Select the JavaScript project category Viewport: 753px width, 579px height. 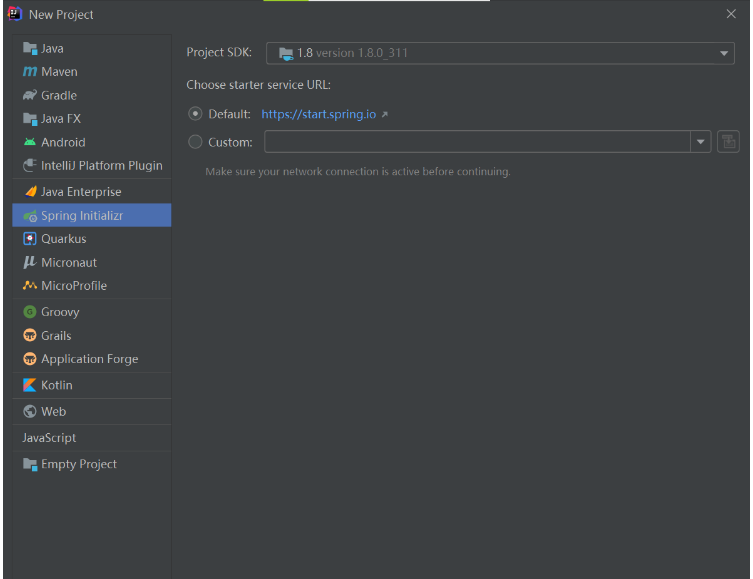pos(50,438)
